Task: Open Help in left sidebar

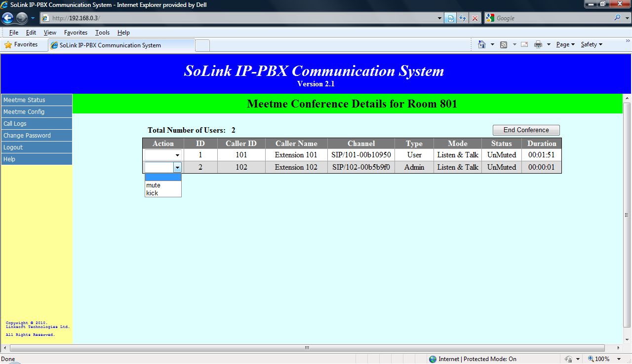Action: [37, 159]
